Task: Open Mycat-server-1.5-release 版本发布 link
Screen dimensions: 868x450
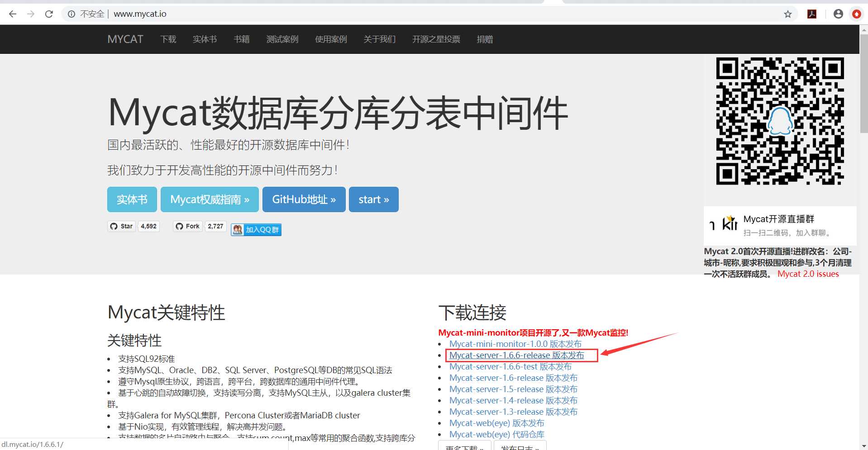Action: click(513, 389)
